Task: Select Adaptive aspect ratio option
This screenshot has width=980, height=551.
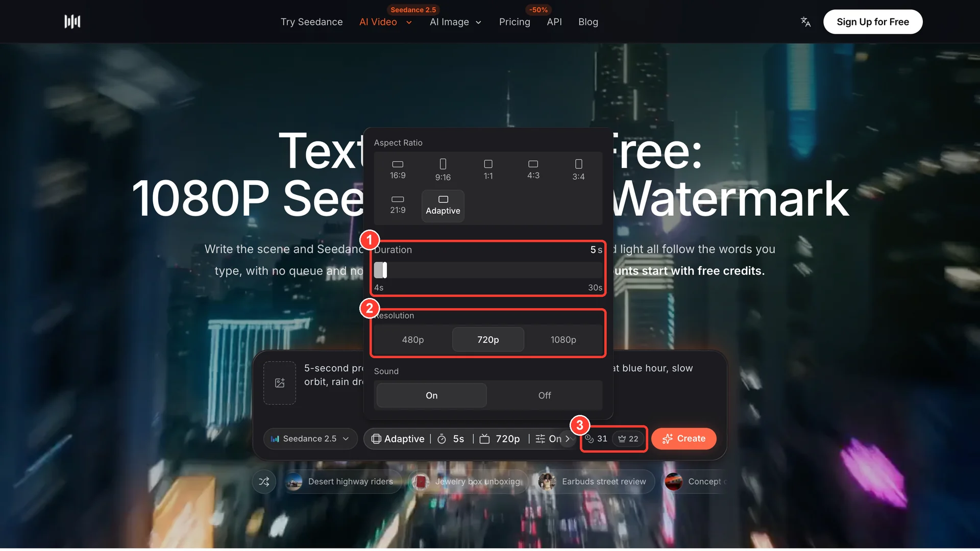Action: pyautogui.click(x=443, y=205)
